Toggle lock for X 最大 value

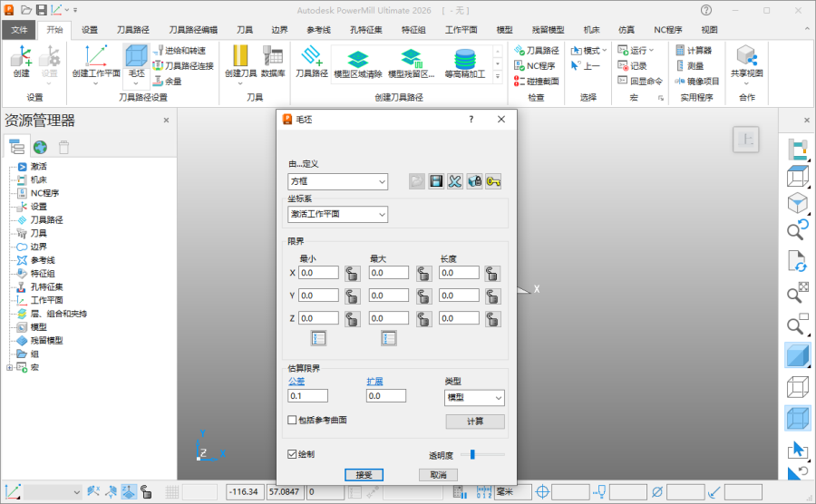(423, 273)
